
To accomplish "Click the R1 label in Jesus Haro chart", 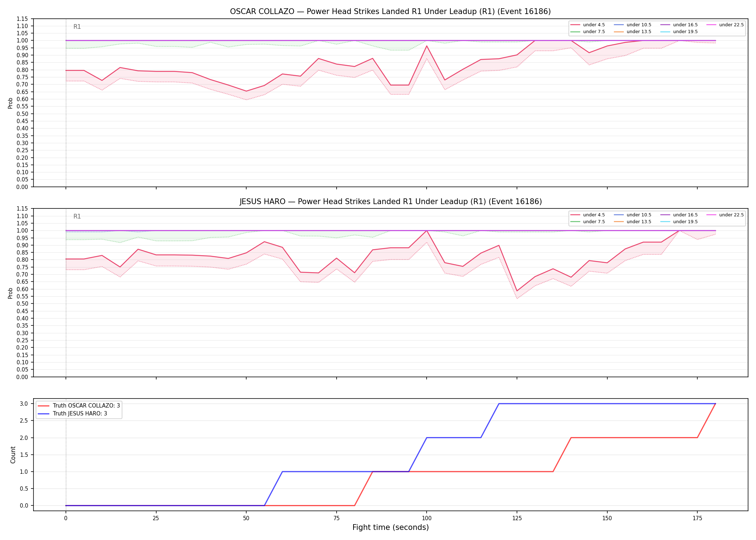I will pos(77,216).
